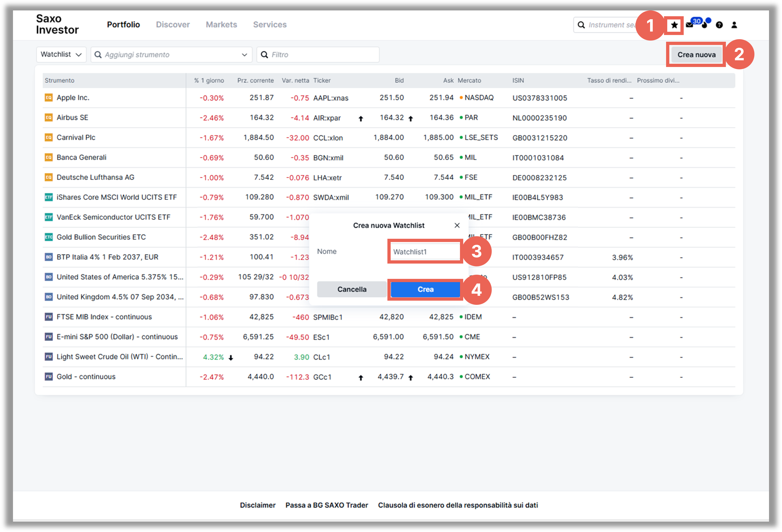The width and height of the screenshot is (782, 532).
Task: Close the Crea nuova Watchlist dialog
Action: (457, 226)
